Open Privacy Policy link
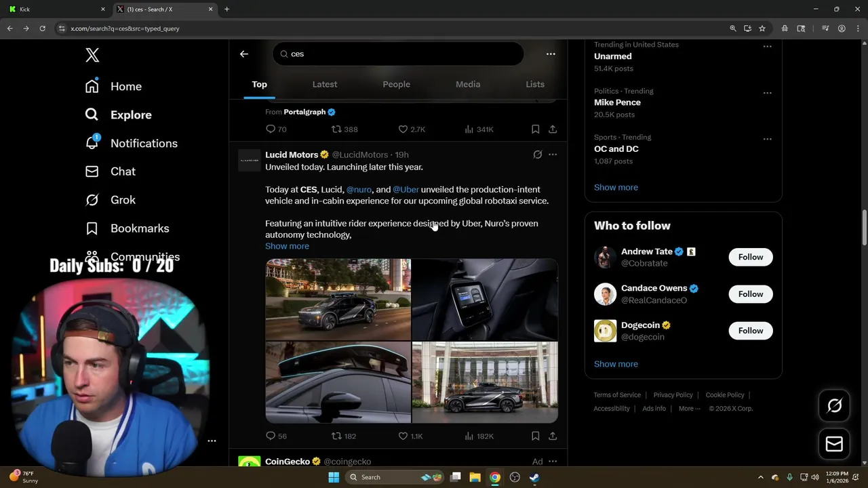This screenshot has height=488, width=868. tap(673, 395)
